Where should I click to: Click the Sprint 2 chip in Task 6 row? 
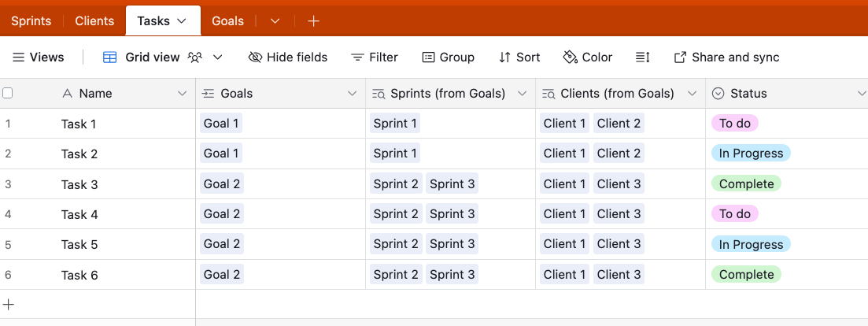point(396,274)
